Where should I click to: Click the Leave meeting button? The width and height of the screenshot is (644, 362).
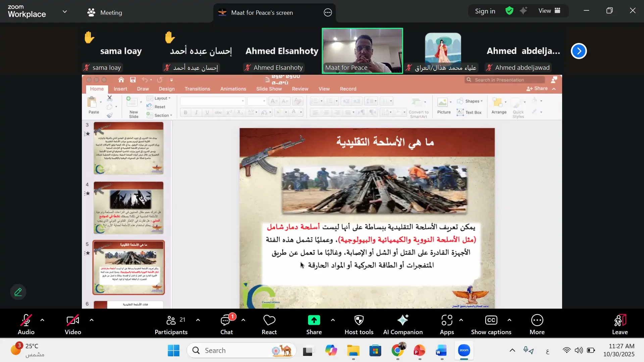[620, 324]
